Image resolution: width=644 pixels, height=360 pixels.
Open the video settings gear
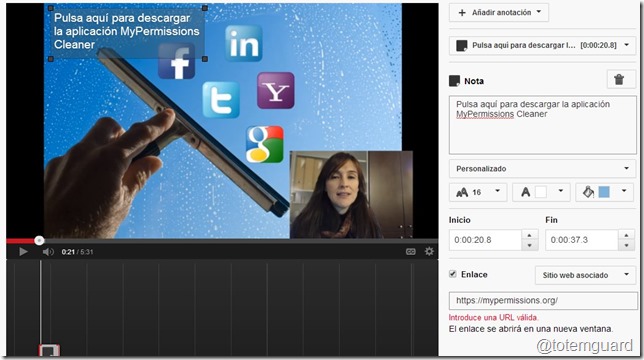[x=429, y=251]
